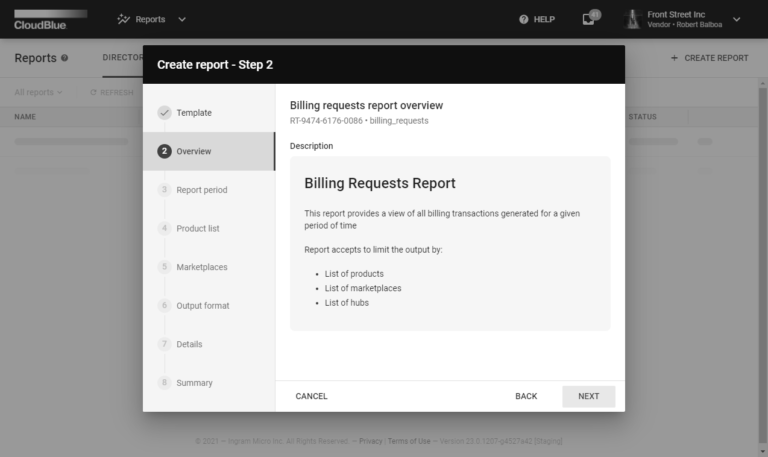This screenshot has height=457, width=768.
Task: Click the page vertical scrollbar
Action: click(763, 265)
